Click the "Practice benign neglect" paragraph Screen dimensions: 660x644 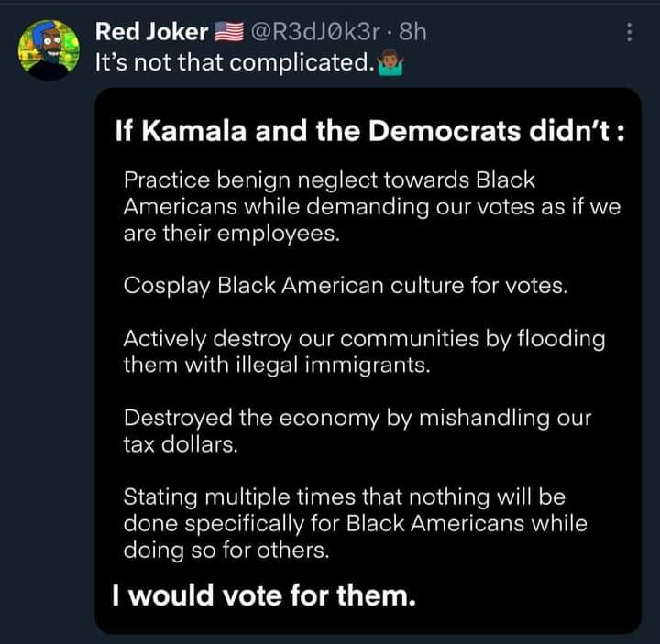371,206
